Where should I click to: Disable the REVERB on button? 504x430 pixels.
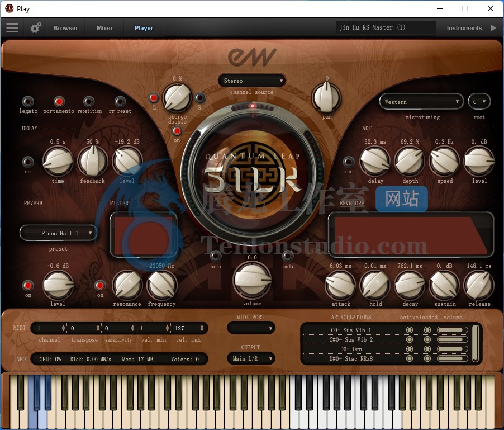tap(28, 285)
